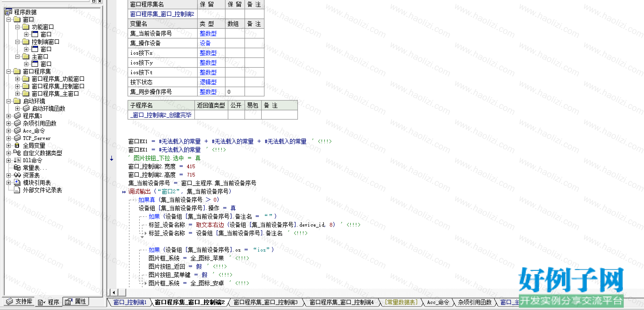Open the 窗口_控制端1 editor tab
The height and width of the screenshot is (310, 644).
pyautogui.click(x=130, y=302)
